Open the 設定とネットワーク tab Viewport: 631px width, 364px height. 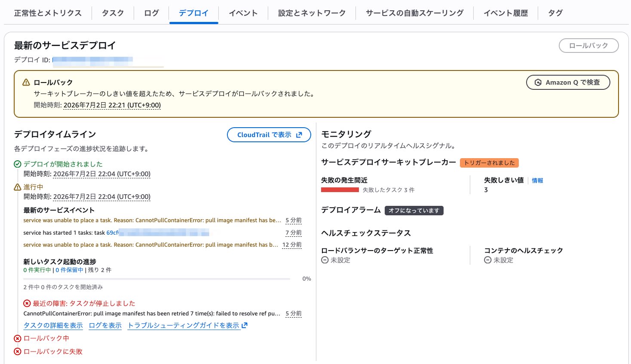click(312, 13)
